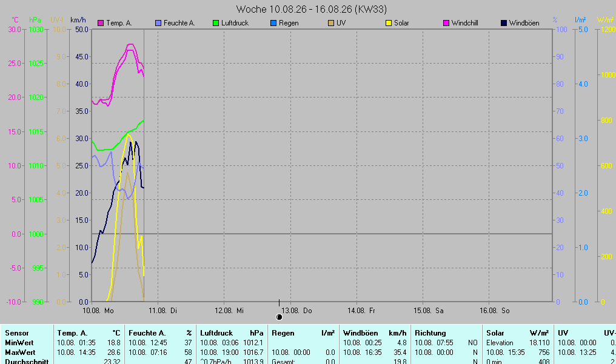Screen dimensions: 616x364
Task: Click the 'UV-I' axis unit label at top left
Action: [x=56, y=19]
